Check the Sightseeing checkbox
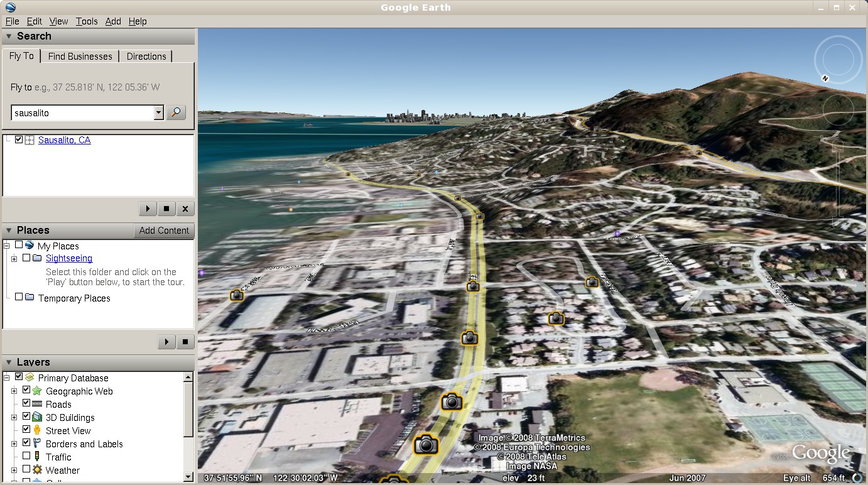This screenshot has width=868, height=485. [26, 258]
